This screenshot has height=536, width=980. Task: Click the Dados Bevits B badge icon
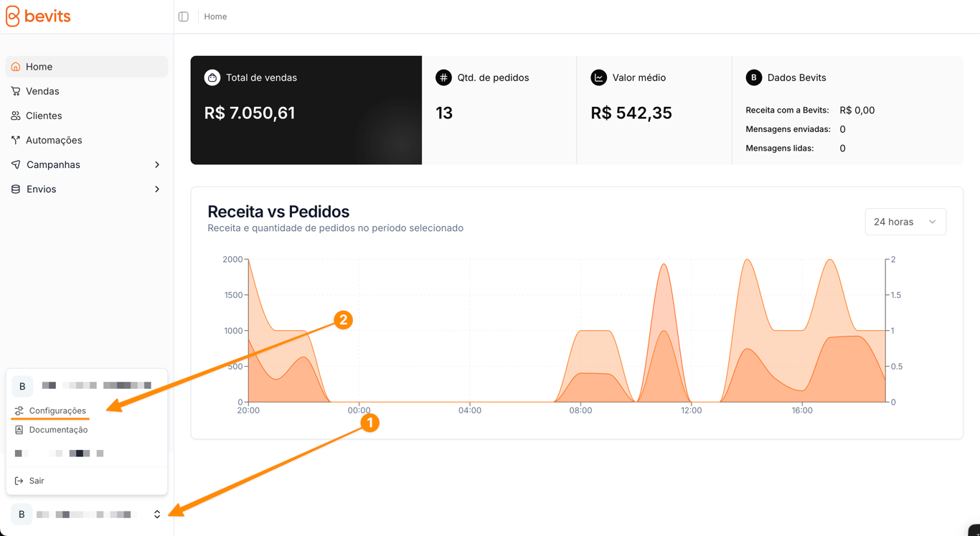click(753, 77)
